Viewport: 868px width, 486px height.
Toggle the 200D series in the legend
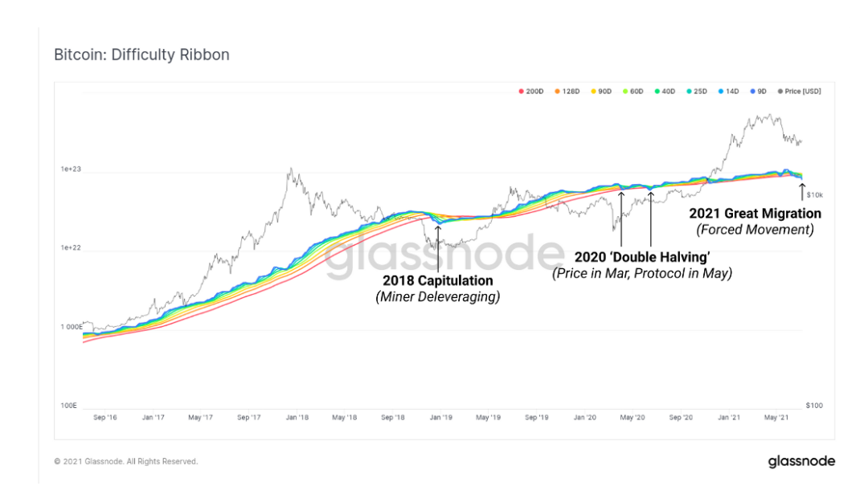(x=531, y=92)
